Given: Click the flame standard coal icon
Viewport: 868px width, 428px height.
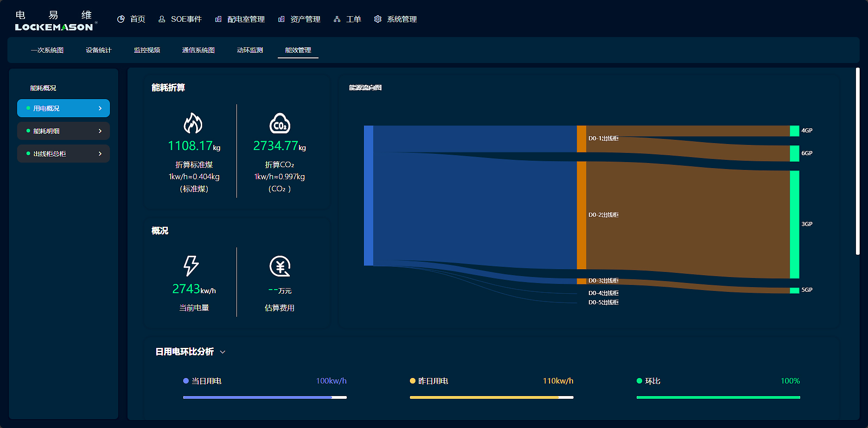Looking at the screenshot, I should pos(193,123).
